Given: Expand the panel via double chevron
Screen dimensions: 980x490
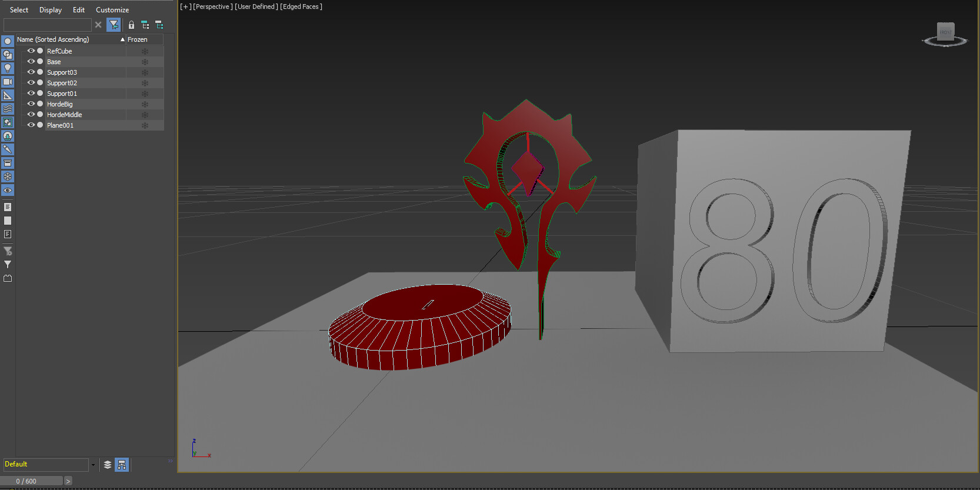Looking at the screenshot, I should coord(171,461).
